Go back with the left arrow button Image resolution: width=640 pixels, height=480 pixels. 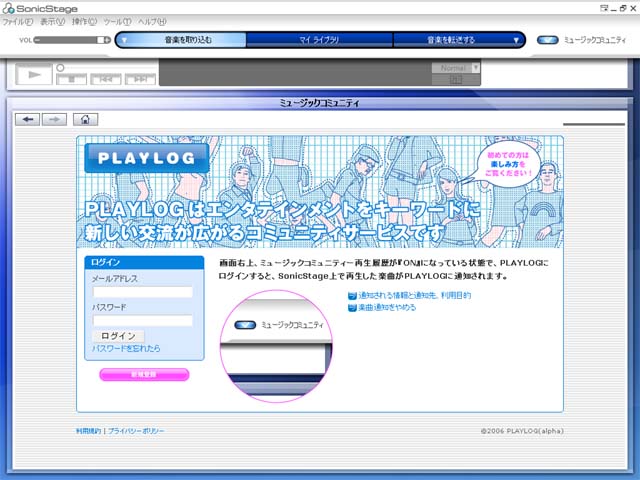coord(28,120)
